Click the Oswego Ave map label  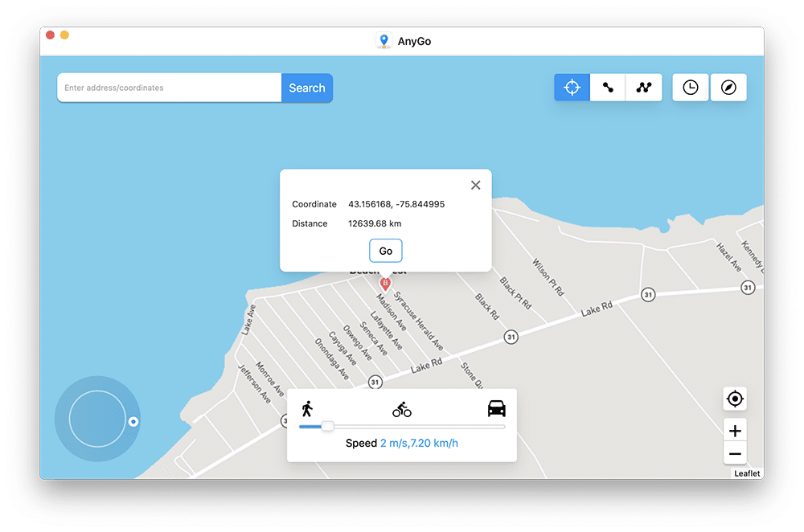[358, 342]
